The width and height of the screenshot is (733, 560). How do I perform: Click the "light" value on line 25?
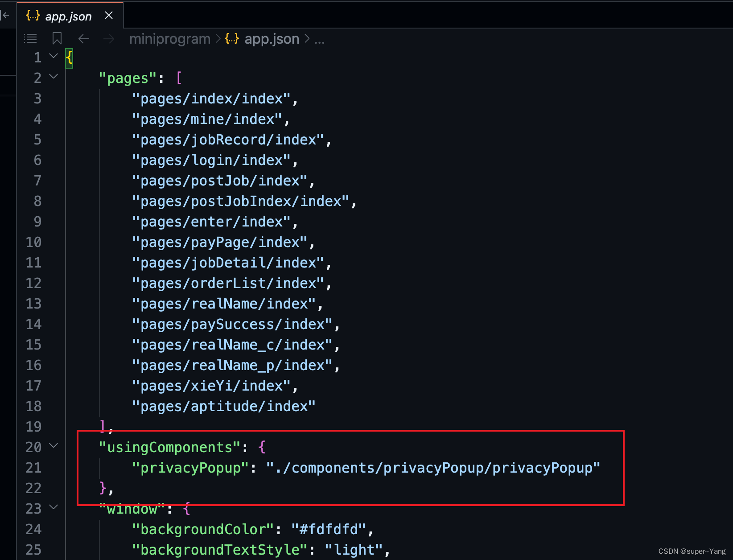(x=354, y=550)
